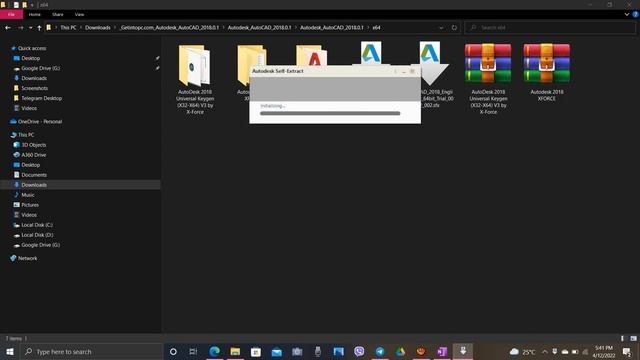Screen dimensions: 640x360
Task: Open Documents under This PC
Action: pos(34,175)
